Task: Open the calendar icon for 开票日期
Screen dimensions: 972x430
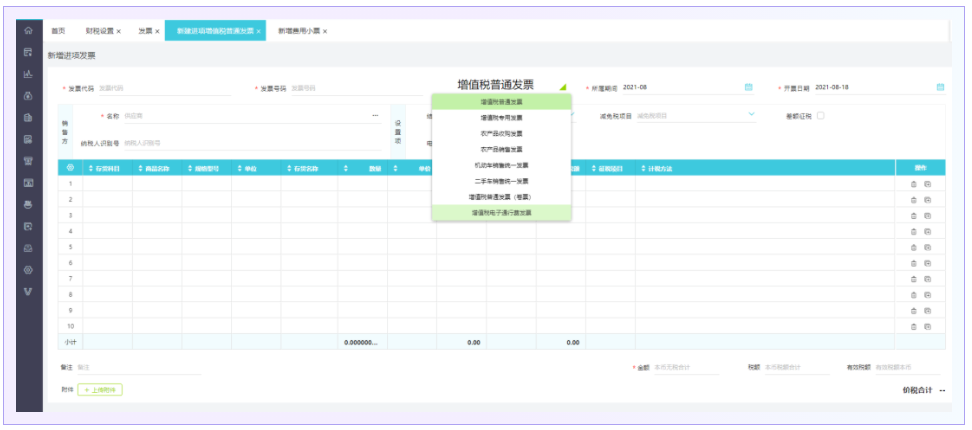Action: (x=940, y=87)
